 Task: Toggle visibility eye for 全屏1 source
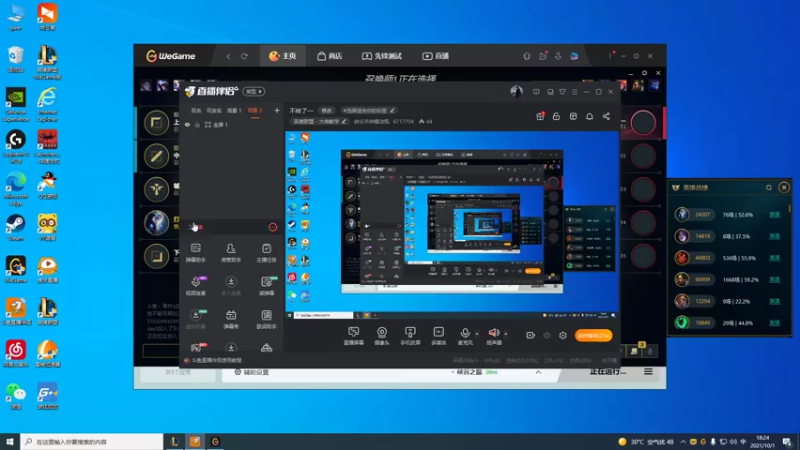click(187, 124)
